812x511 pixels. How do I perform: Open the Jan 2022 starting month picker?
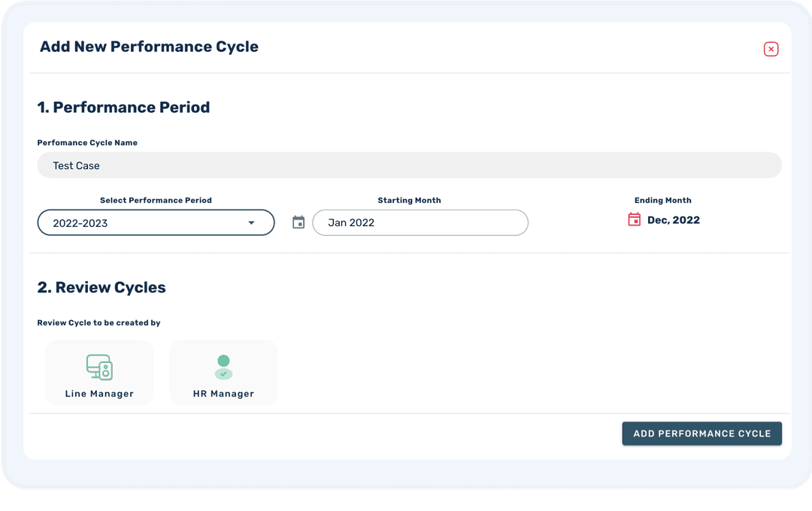click(x=420, y=222)
